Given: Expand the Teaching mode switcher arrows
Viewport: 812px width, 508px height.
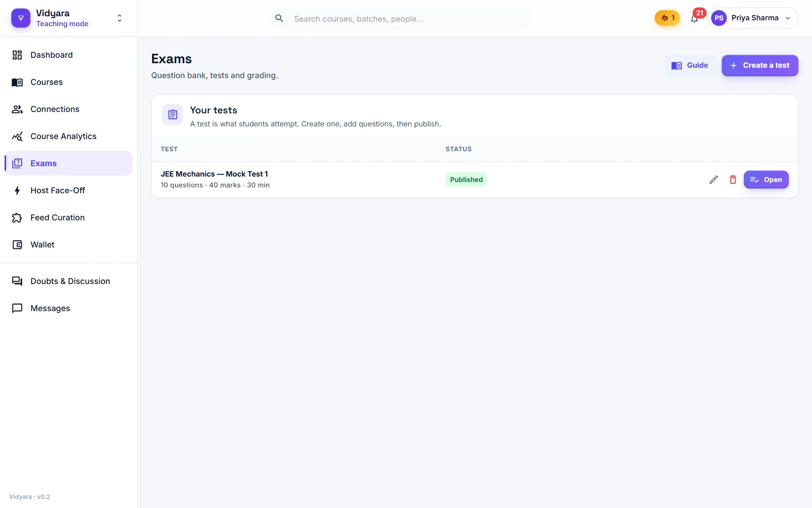Looking at the screenshot, I should [120, 18].
